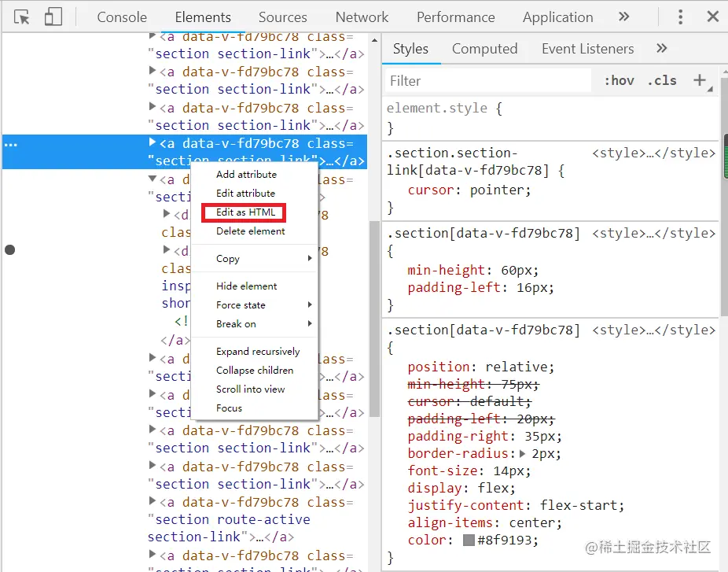This screenshot has height=572, width=728.
Task: Expand the border-radius shorthand triangle
Action: tap(522, 453)
